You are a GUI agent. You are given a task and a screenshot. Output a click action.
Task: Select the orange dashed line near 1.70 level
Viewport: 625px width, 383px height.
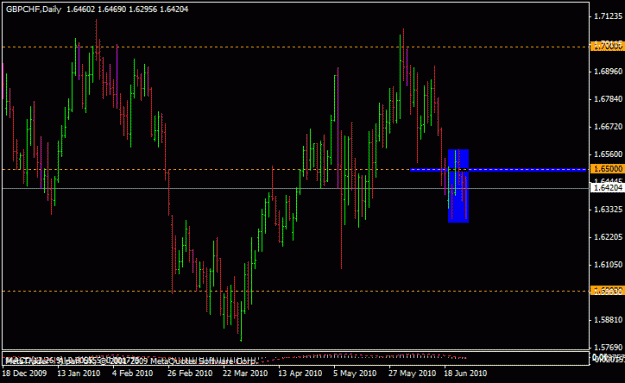click(295, 47)
